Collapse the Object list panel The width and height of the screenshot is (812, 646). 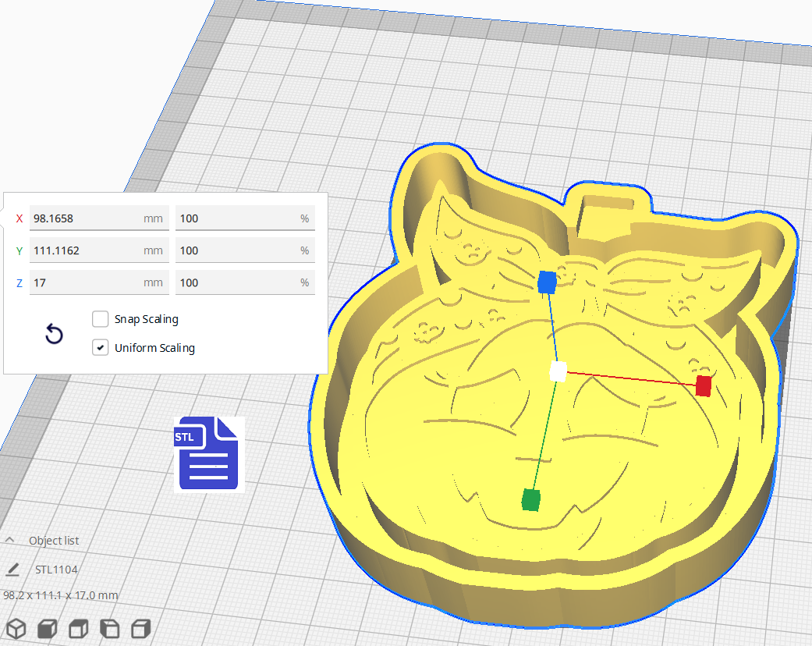tap(9, 539)
